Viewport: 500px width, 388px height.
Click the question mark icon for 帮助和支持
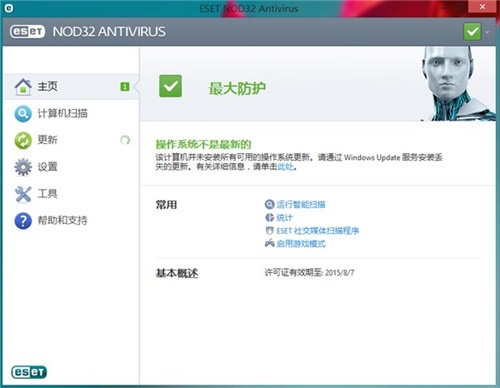pyautogui.click(x=23, y=221)
